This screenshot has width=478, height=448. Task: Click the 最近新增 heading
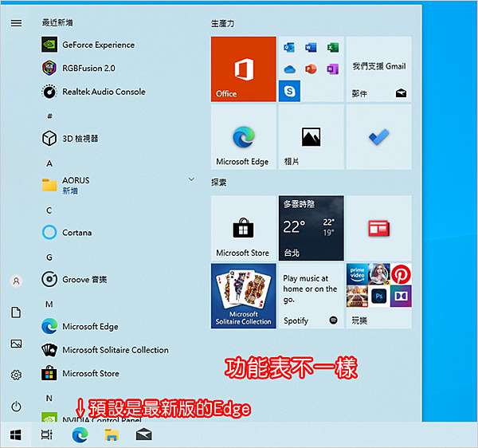coord(57,22)
